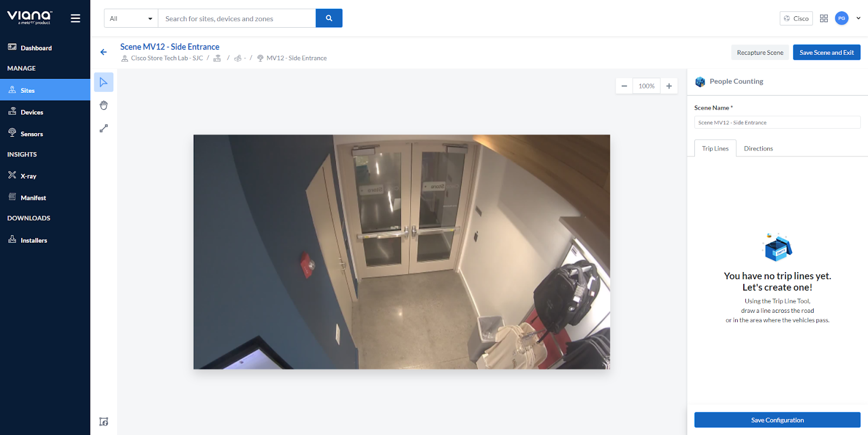Open the All search filter dropdown

[x=131, y=18]
